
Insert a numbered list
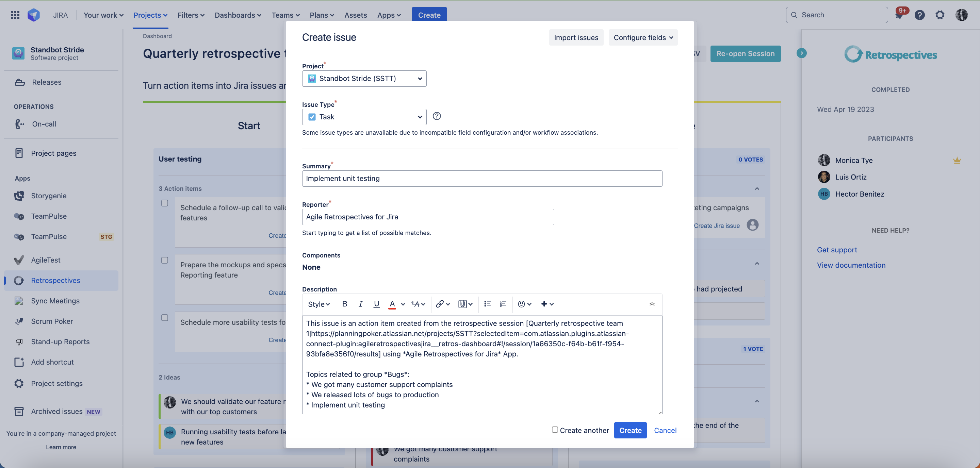(503, 304)
